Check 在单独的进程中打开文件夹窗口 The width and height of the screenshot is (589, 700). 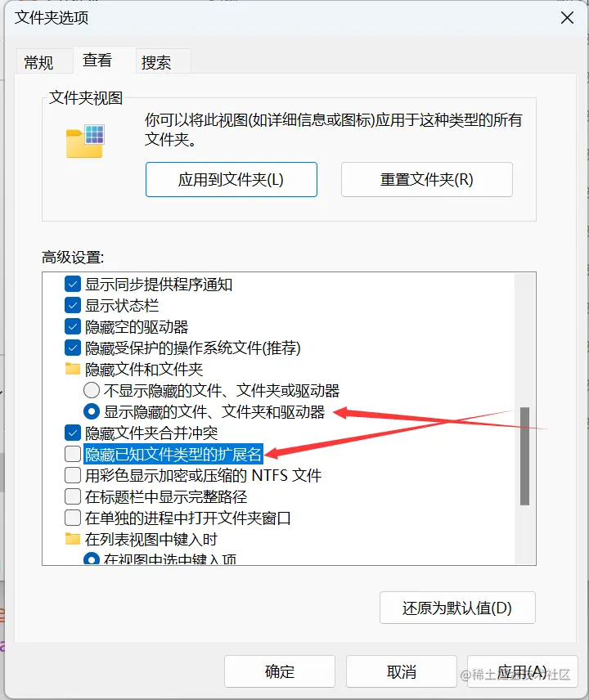pyautogui.click(x=72, y=518)
